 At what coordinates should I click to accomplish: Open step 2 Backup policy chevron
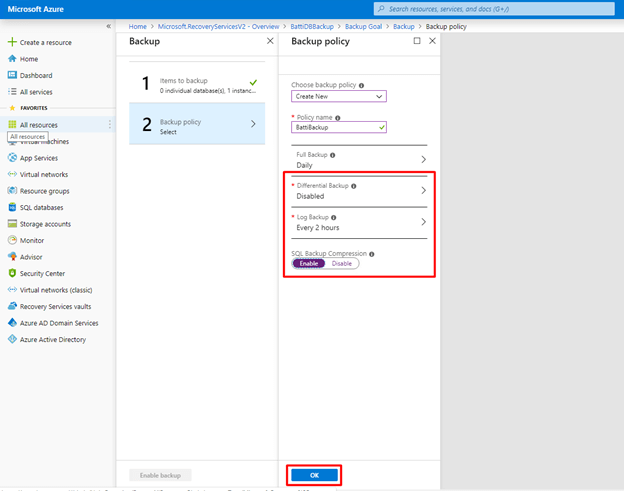point(253,124)
